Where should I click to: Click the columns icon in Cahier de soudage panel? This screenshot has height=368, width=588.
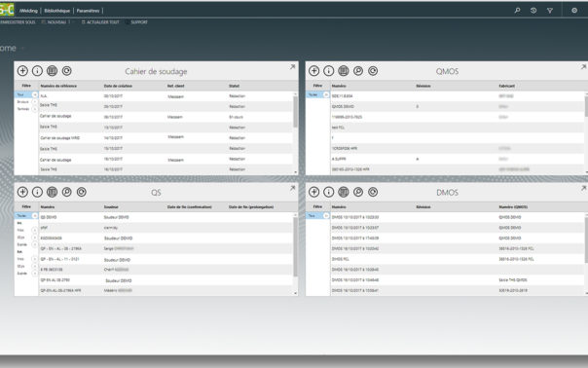[52, 70]
